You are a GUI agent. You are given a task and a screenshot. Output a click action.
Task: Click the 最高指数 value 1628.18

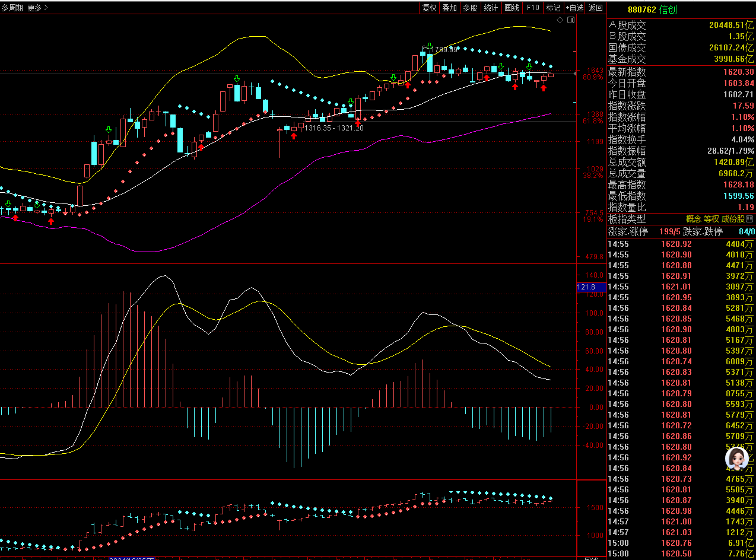(739, 184)
